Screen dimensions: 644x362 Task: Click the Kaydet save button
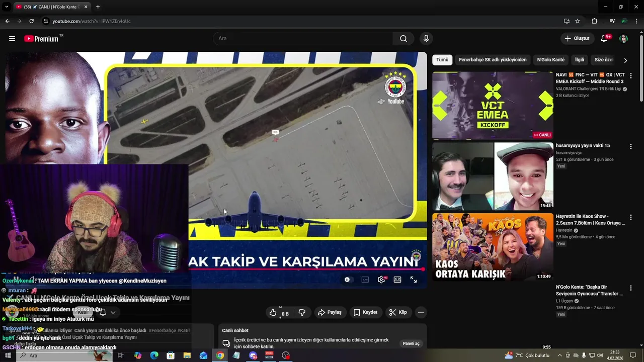365,312
